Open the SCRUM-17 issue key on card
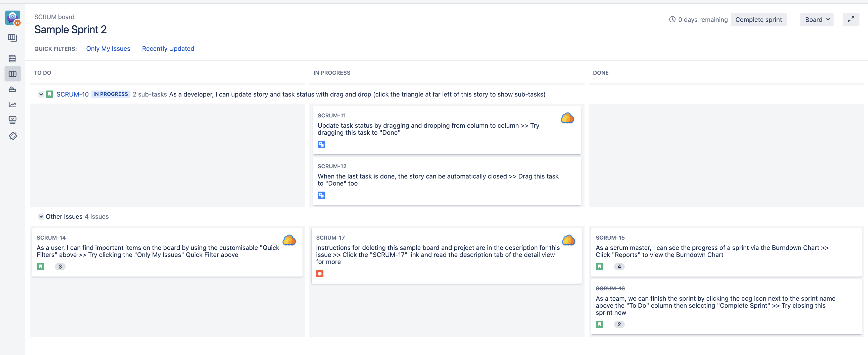This screenshot has width=868, height=355. tap(330, 238)
